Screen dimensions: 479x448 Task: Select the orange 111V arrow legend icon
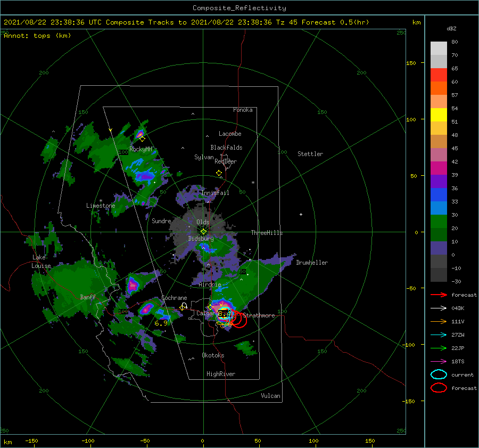(x=439, y=321)
